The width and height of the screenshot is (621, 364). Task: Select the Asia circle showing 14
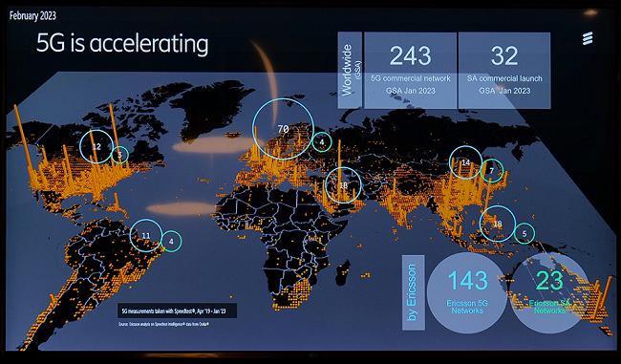click(x=466, y=162)
